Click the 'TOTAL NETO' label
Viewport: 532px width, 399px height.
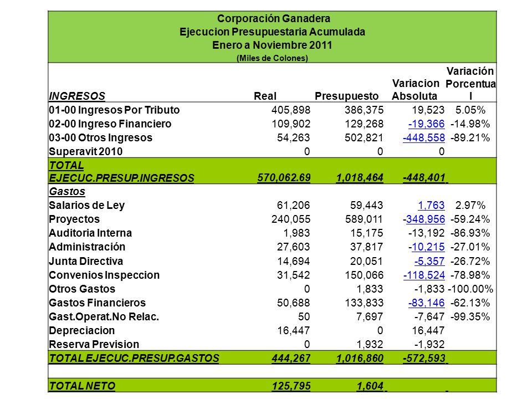pos(82,386)
